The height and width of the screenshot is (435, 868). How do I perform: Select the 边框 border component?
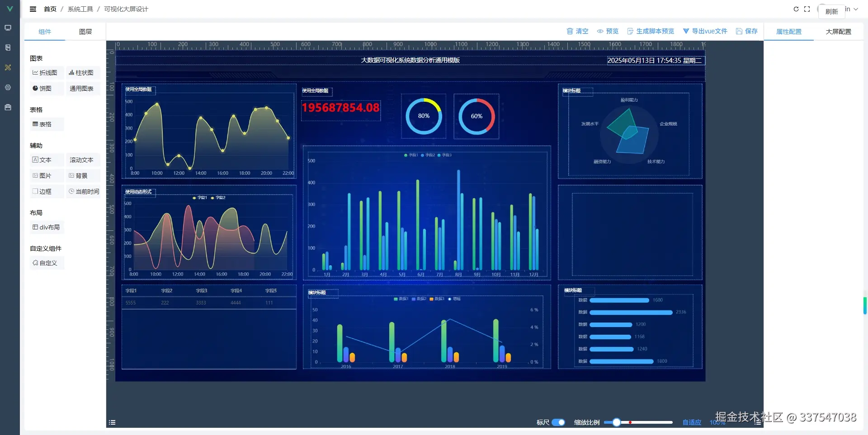pyautogui.click(x=47, y=192)
